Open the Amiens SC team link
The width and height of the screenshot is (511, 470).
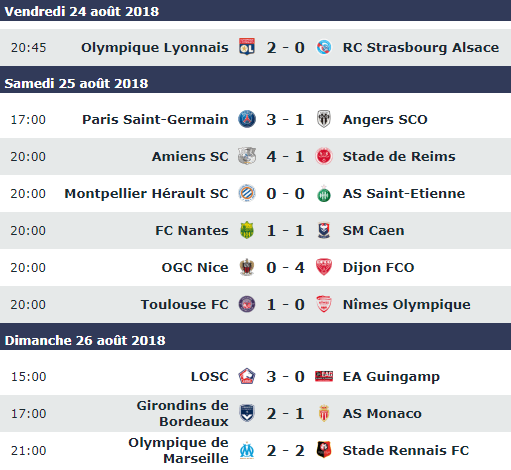190,156
